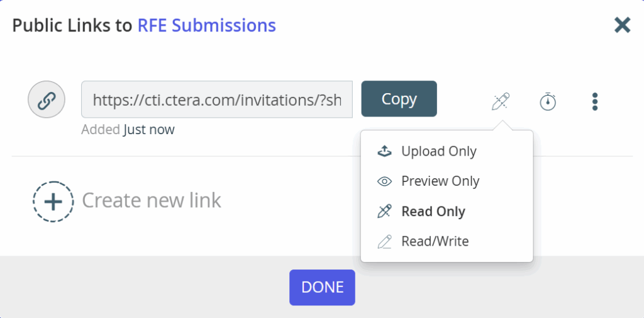This screenshot has width=644, height=318.
Task: Open the three-dot more options menu
Action: click(595, 101)
